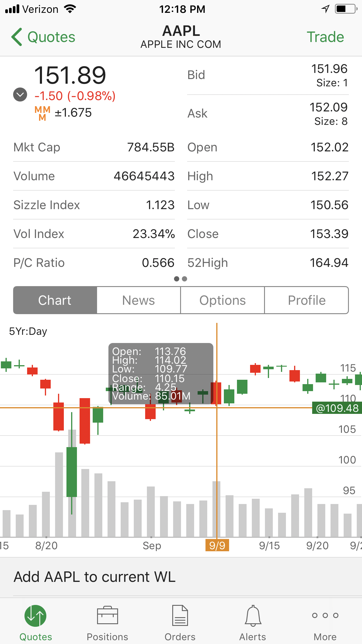The image size is (362, 644).
Task: Open the Quotes tab in bottom bar
Action: (x=36, y=623)
